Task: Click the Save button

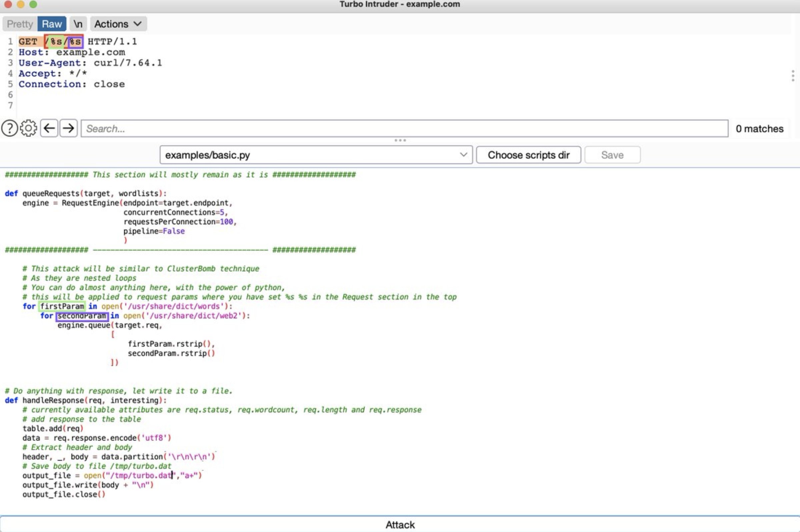Action: coord(612,155)
